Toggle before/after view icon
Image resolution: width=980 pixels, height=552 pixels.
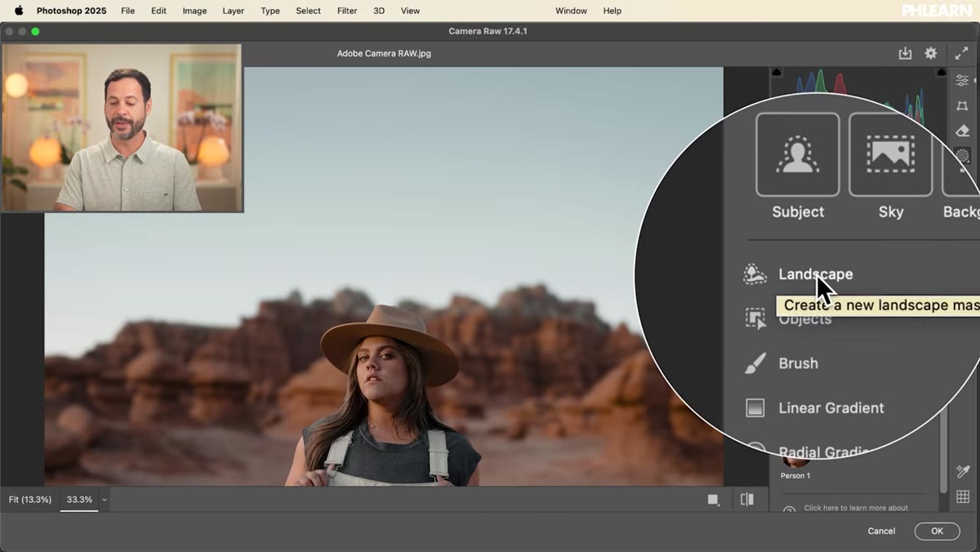[x=747, y=500]
